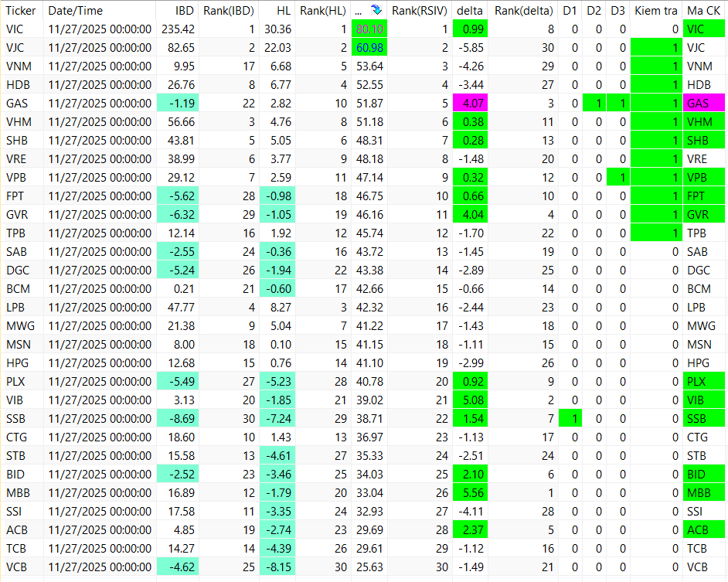Click the Rank(IBD) column header

click(229, 10)
